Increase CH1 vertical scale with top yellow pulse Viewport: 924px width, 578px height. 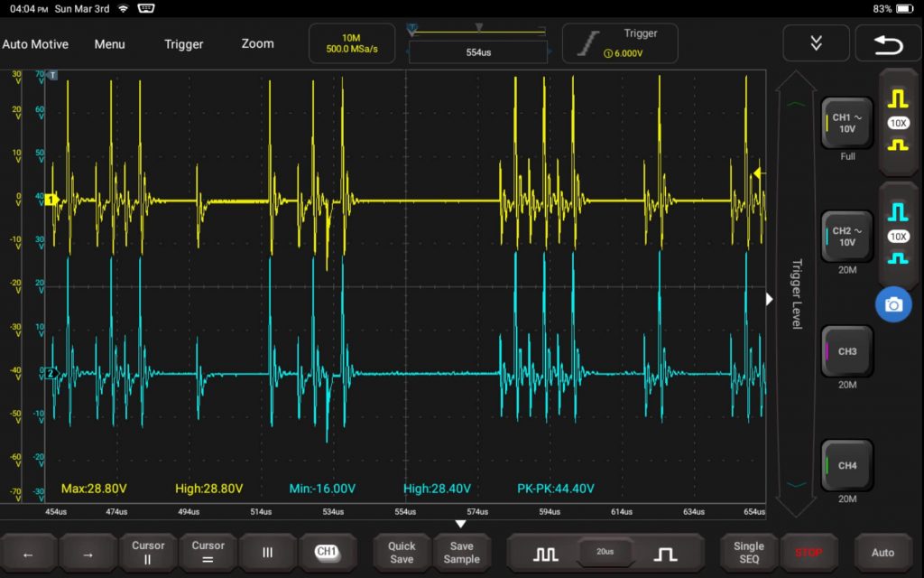[897, 98]
